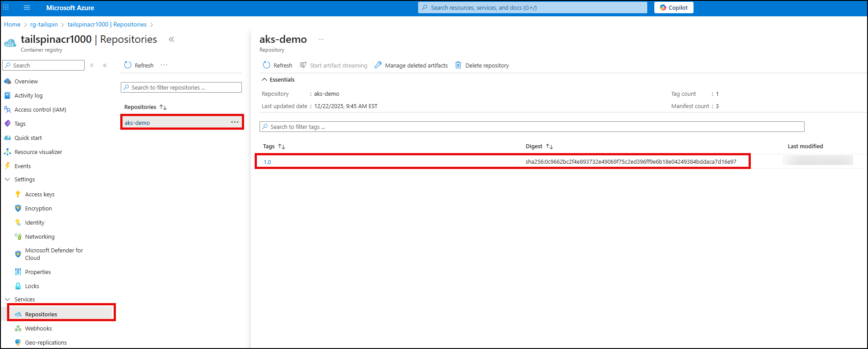Image resolution: width=868 pixels, height=349 pixels.
Task: Open Overview in the side menu
Action: (x=26, y=82)
